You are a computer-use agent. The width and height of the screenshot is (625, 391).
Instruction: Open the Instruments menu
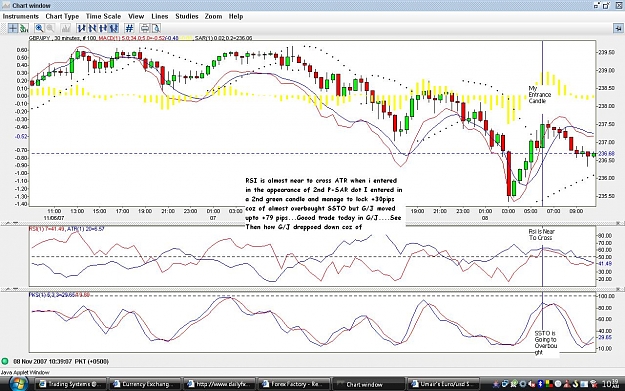[x=21, y=16]
